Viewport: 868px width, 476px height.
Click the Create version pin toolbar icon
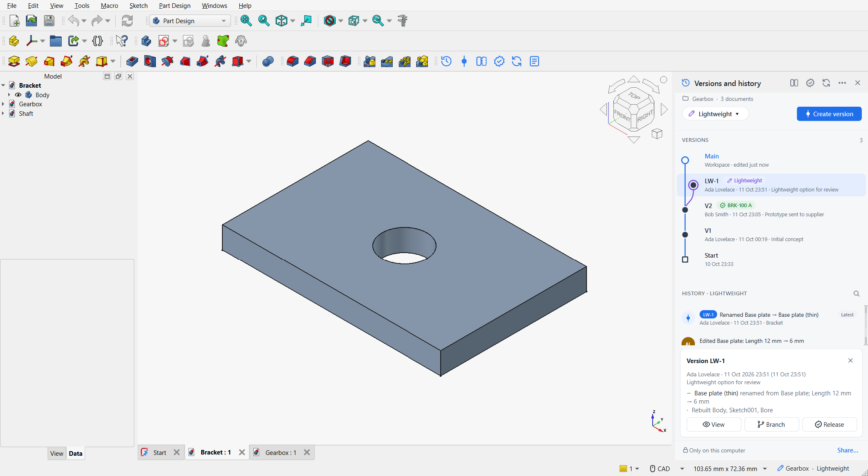pyautogui.click(x=464, y=61)
